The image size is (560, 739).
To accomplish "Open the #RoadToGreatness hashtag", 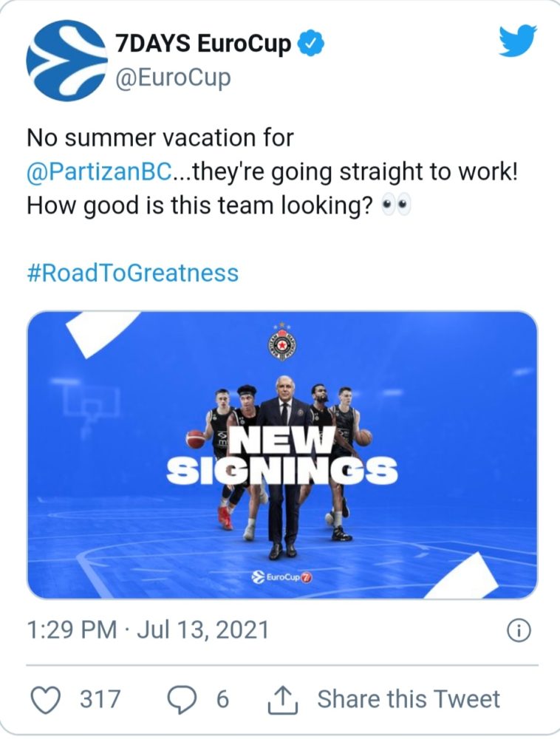I will click(133, 273).
